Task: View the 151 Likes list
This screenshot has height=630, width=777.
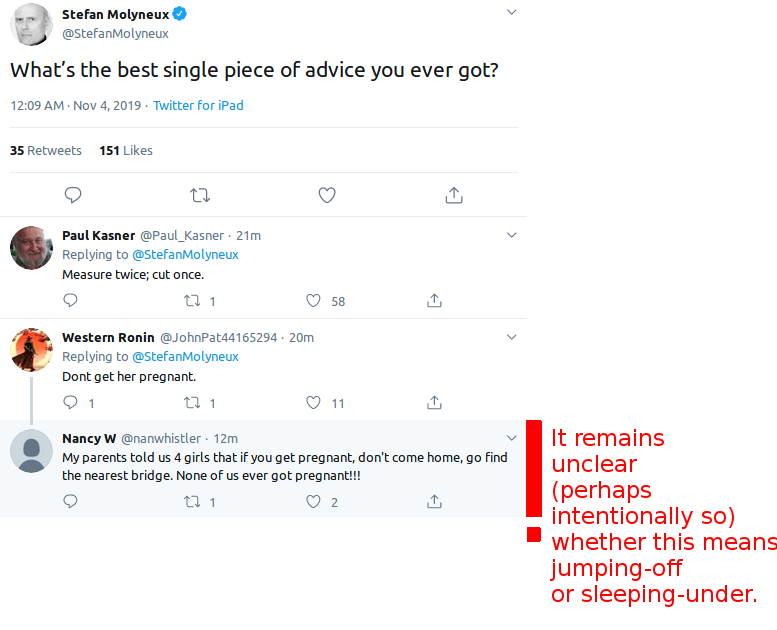Action: [126, 151]
